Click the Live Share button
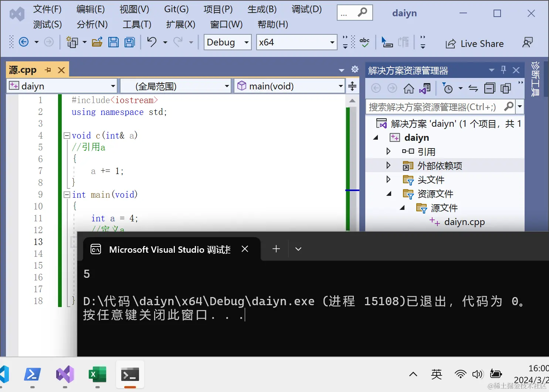 pyautogui.click(x=475, y=44)
